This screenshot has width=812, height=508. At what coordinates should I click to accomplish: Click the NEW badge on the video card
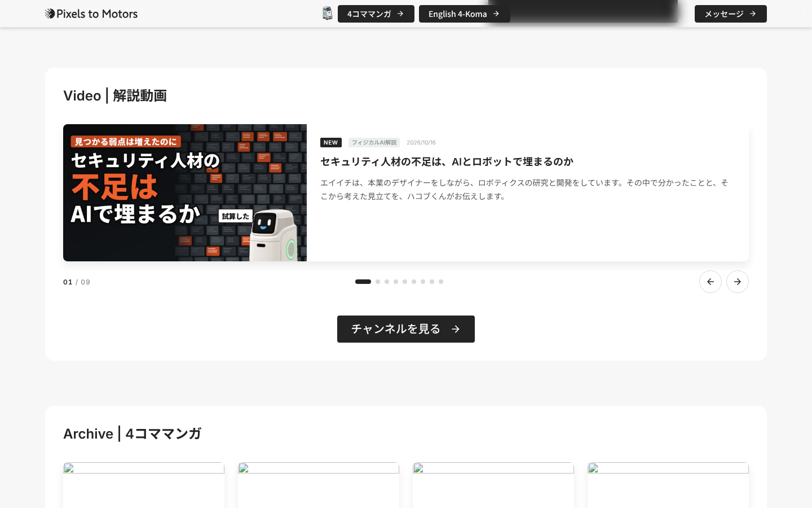[331, 142]
